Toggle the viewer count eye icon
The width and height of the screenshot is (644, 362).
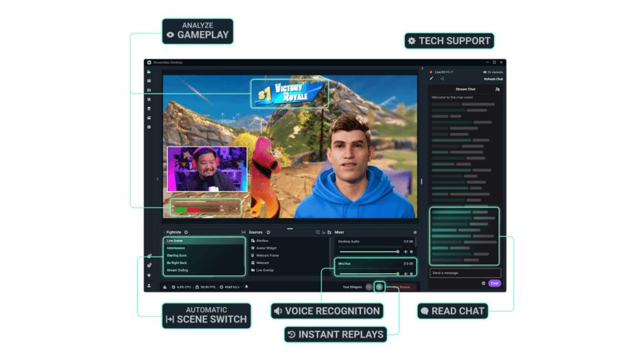(x=485, y=72)
